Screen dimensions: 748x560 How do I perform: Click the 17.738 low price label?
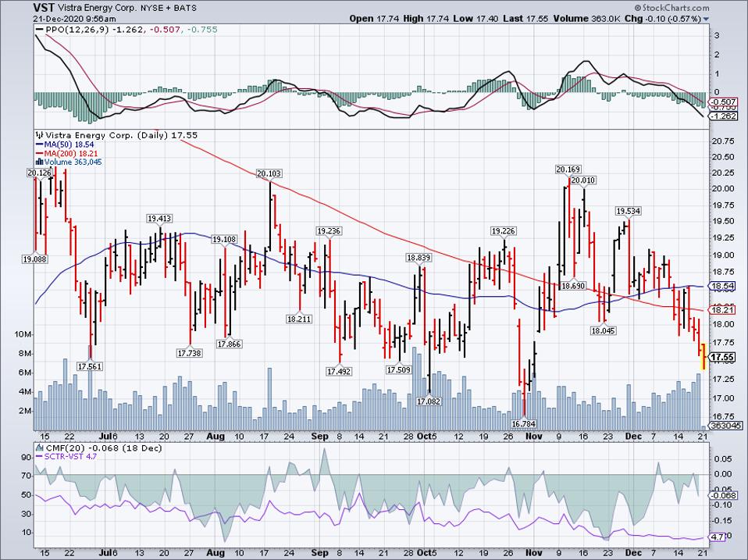click(x=190, y=353)
